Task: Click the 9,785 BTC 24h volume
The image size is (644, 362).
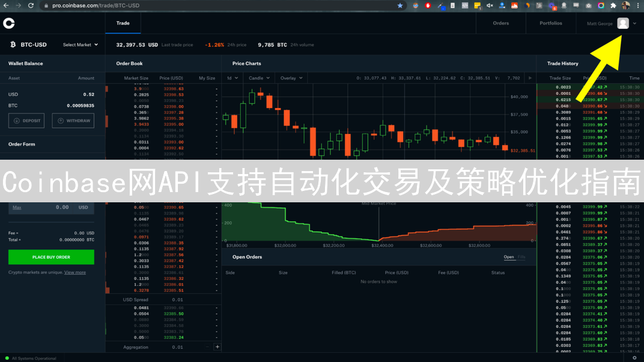Action: pos(272,45)
